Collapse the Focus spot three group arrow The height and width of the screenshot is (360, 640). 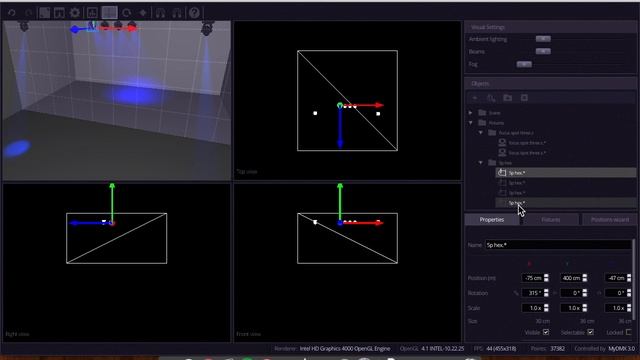(x=481, y=133)
